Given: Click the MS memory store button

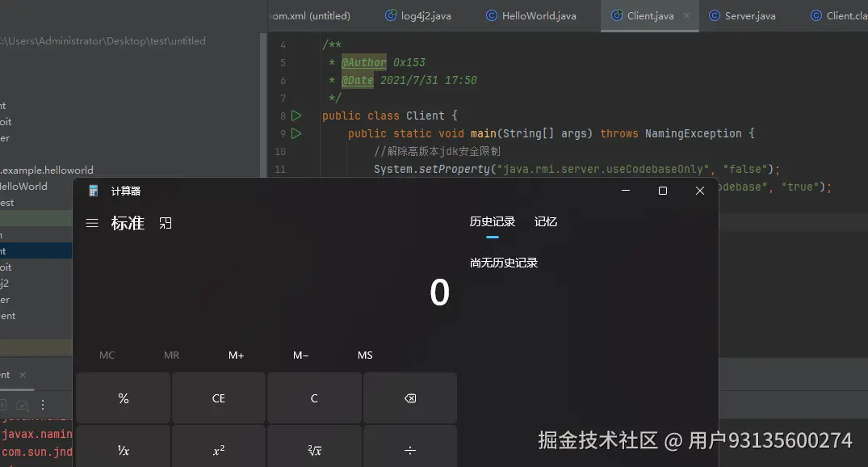Looking at the screenshot, I should coord(365,355).
